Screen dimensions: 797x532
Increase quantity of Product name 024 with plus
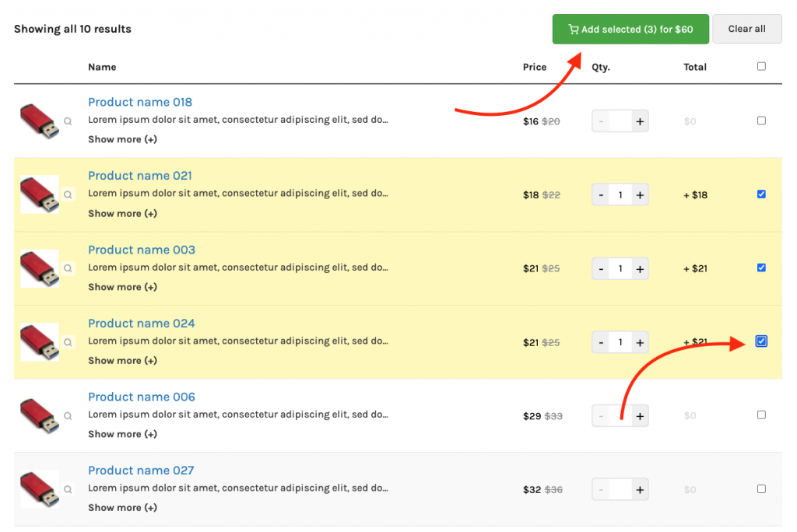click(640, 341)
